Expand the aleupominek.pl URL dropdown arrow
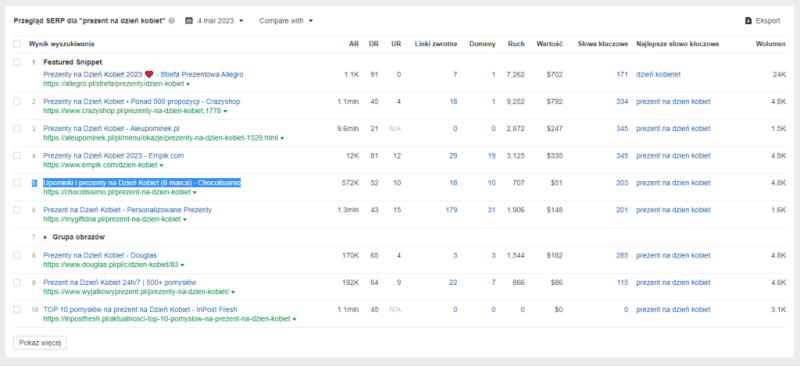The height and width of the screenshot is (366, 800). (x=282, y=138)
